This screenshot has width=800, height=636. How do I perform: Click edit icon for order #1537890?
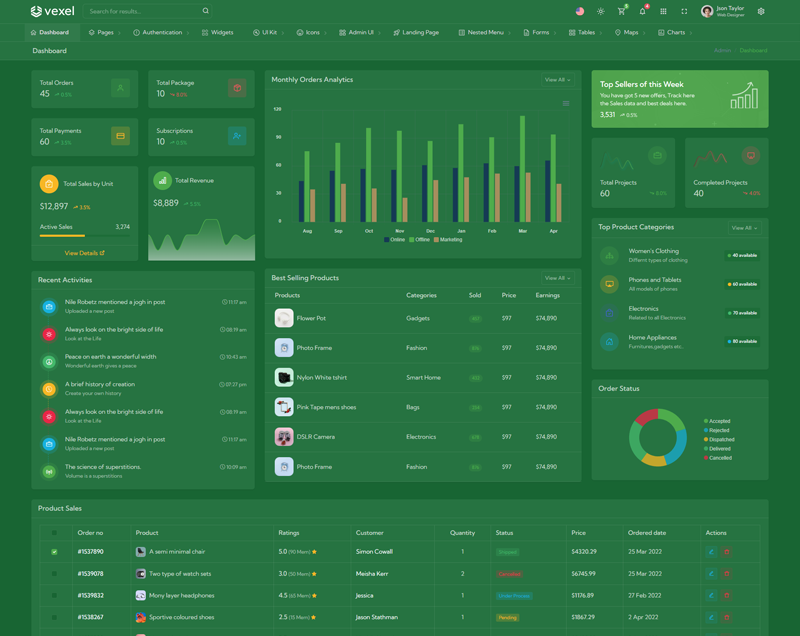[711, 552]
